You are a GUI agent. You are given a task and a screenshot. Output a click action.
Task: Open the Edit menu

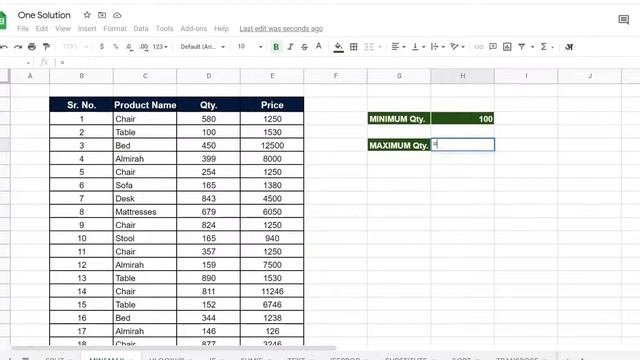click(42, 29)
